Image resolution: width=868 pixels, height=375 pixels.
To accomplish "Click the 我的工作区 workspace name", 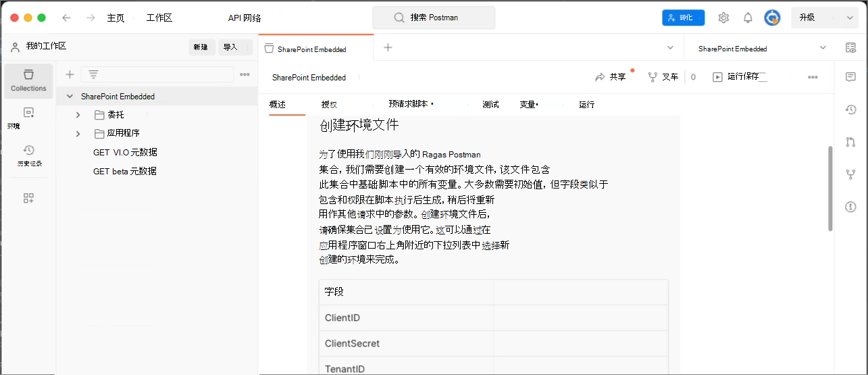I will 46,46.
